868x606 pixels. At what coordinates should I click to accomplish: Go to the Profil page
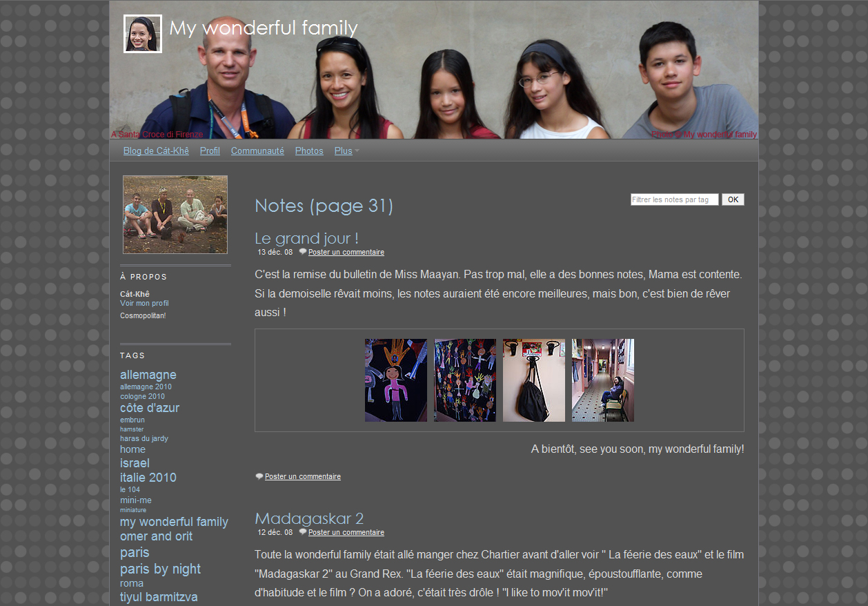[210, 151]
